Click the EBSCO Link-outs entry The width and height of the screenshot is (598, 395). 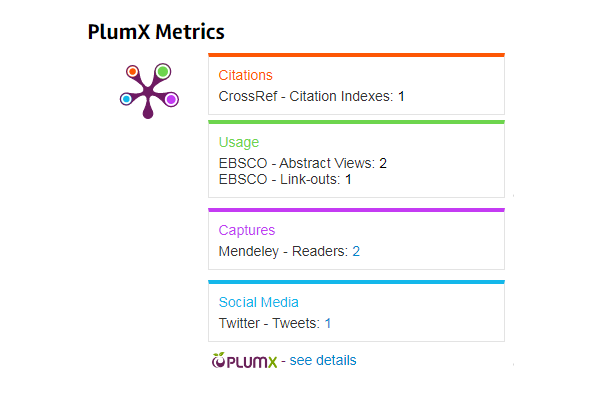tap(285, 179)
